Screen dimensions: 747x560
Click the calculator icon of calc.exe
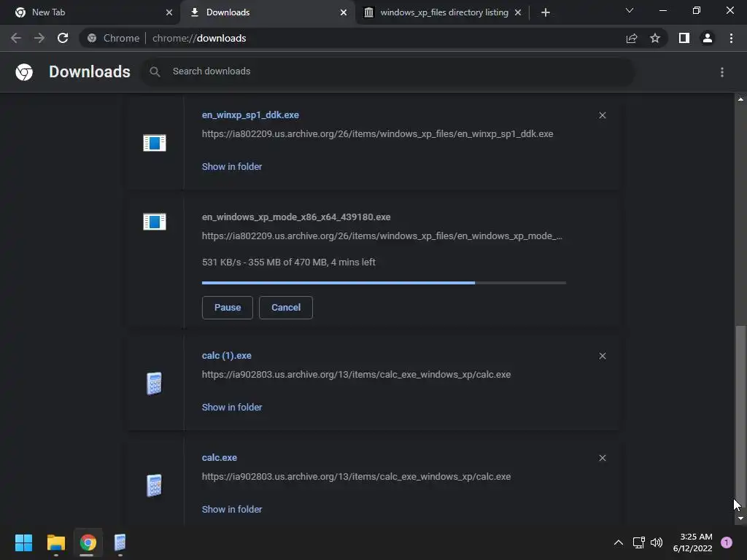click(154, 485)
